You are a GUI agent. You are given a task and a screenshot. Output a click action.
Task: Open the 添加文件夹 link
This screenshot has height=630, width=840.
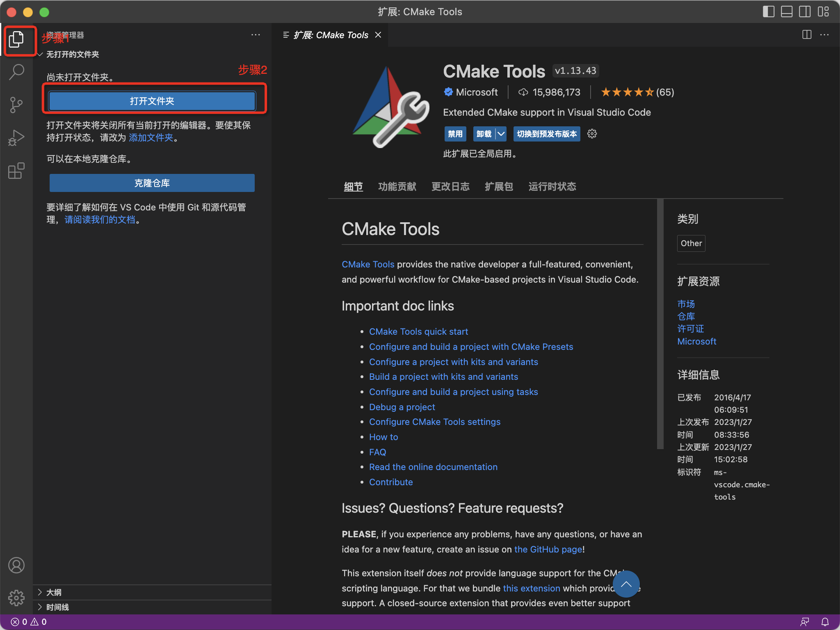pyautogui.click(x=151, y=137)
